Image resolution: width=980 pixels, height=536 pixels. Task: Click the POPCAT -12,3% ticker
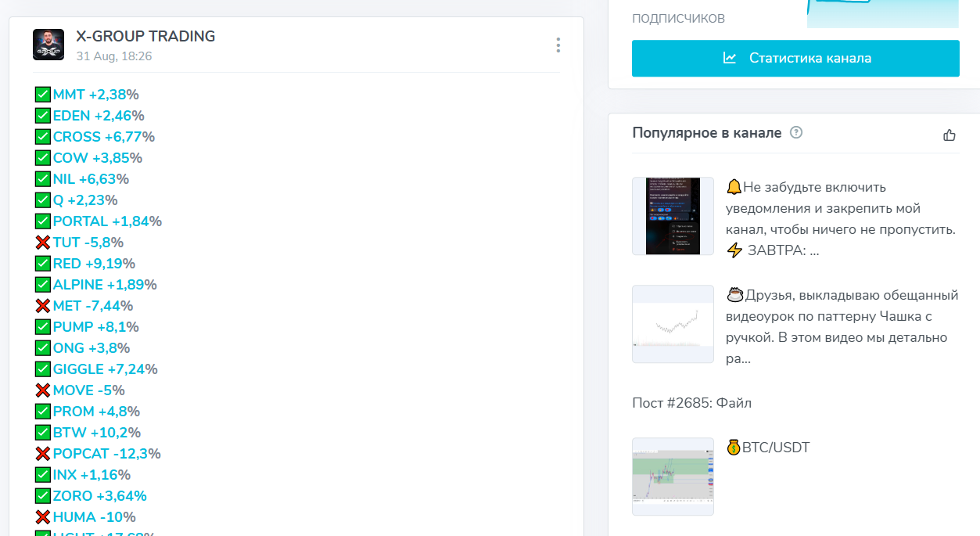point(107,454)
